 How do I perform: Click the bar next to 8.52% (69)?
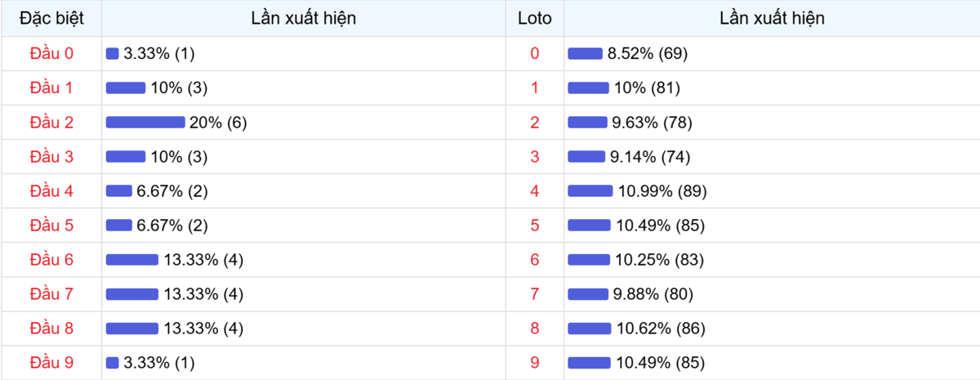[x=585, y=54]
